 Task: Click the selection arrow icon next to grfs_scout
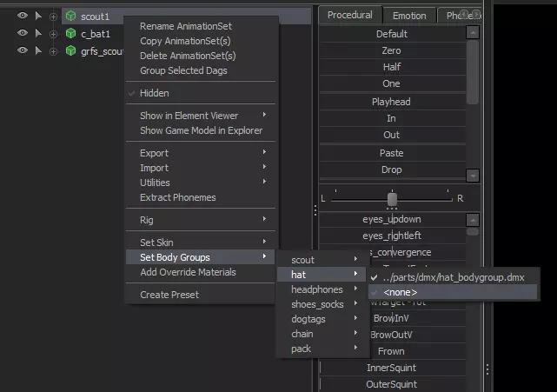(x=38, y=50)
